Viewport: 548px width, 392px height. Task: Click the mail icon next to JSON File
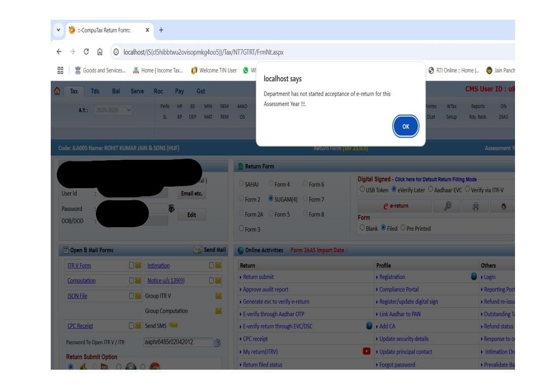138,296
